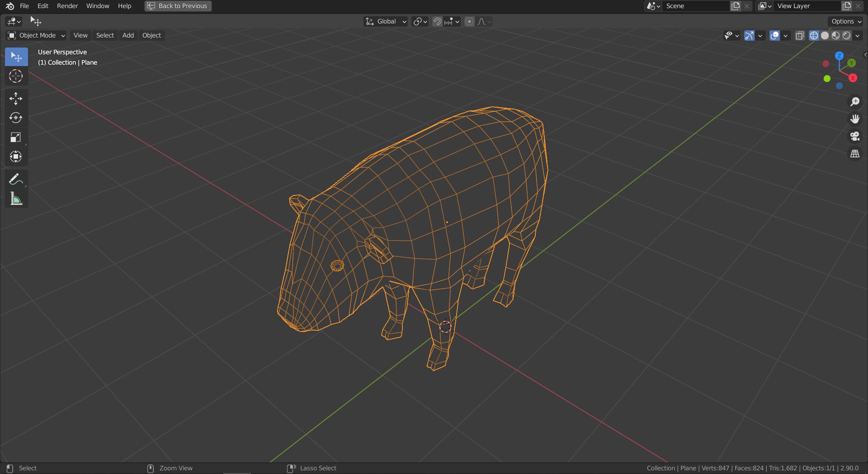Activate the Scale tool
This screenshot has height=474, width=868.
point(16,137)
